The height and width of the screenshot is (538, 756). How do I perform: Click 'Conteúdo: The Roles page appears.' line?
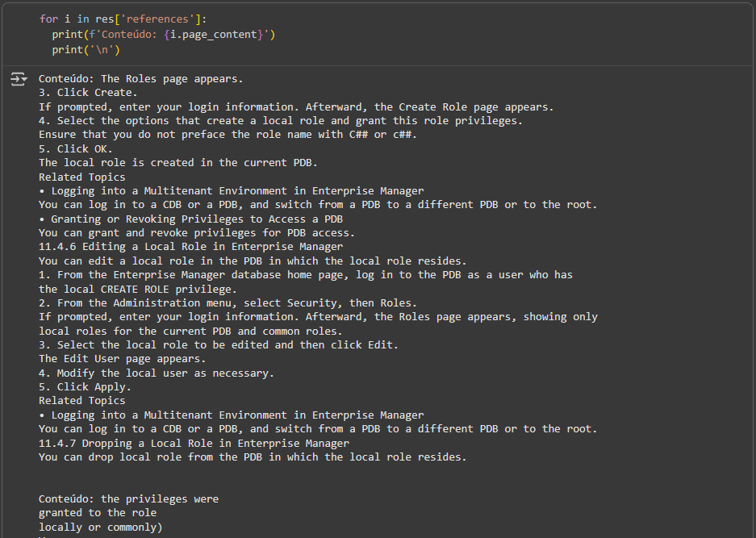pyautogui.click(x=140, y=79)
